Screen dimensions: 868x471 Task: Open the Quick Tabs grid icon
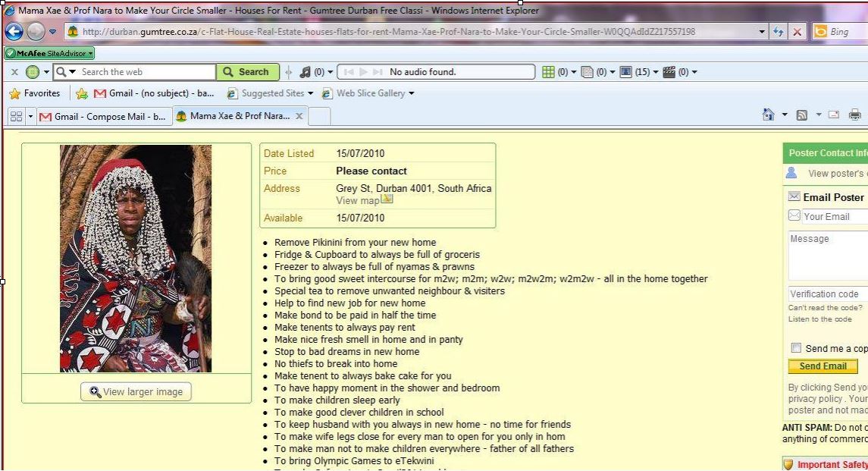[16, 116]
